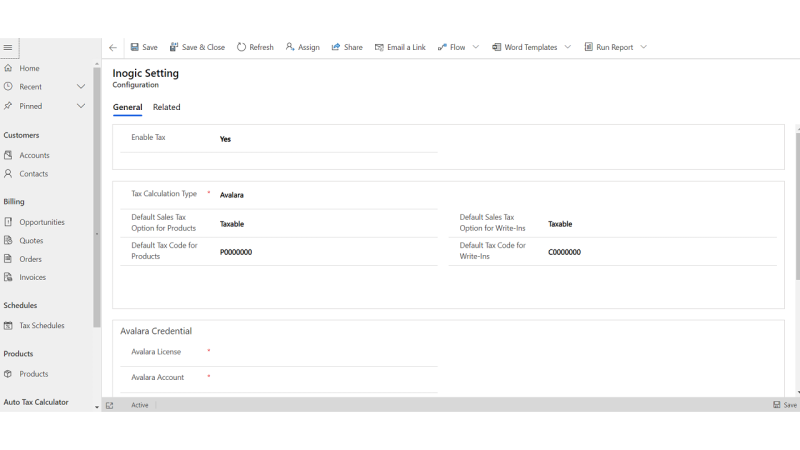Click the Assign person icon
The width and height of the screenshot is (800, 450).
pos(290,47)
